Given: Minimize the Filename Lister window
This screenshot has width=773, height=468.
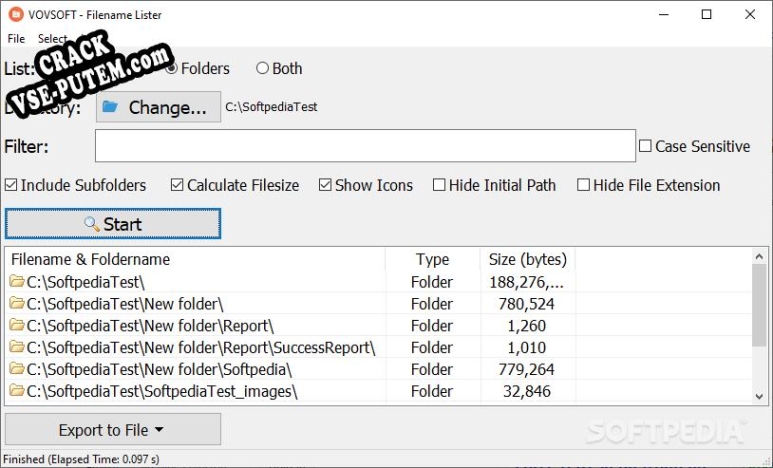Looking at the screenshot, I should 664,14.
